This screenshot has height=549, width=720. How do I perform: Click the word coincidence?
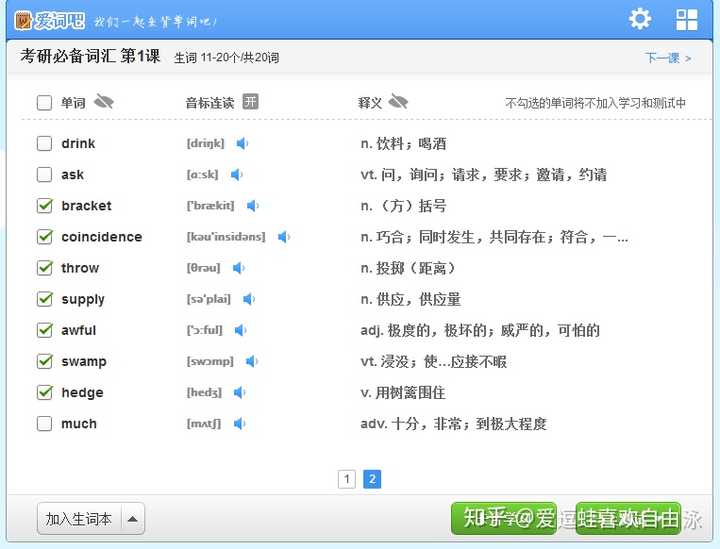click(101, 237)
